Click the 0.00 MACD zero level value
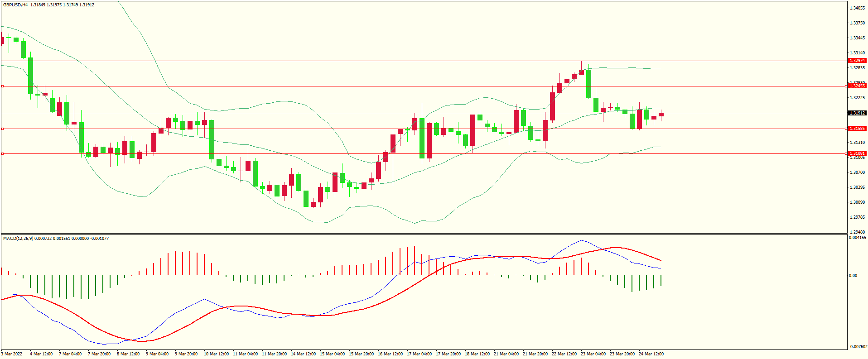The height and width of the screenshot is (359, 868). pyautogui.click(x=853, y=276)
